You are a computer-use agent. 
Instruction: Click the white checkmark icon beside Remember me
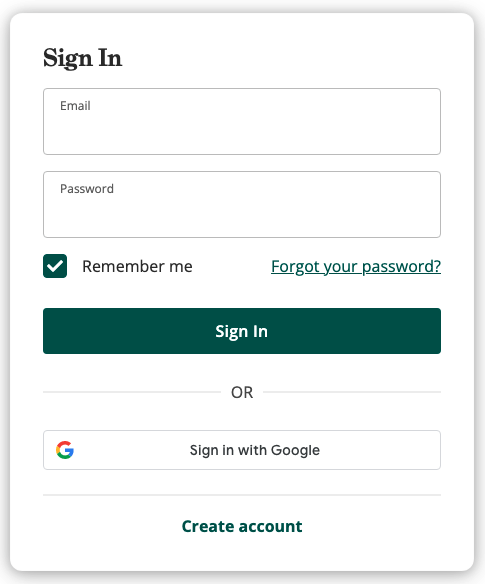(55, 266)
